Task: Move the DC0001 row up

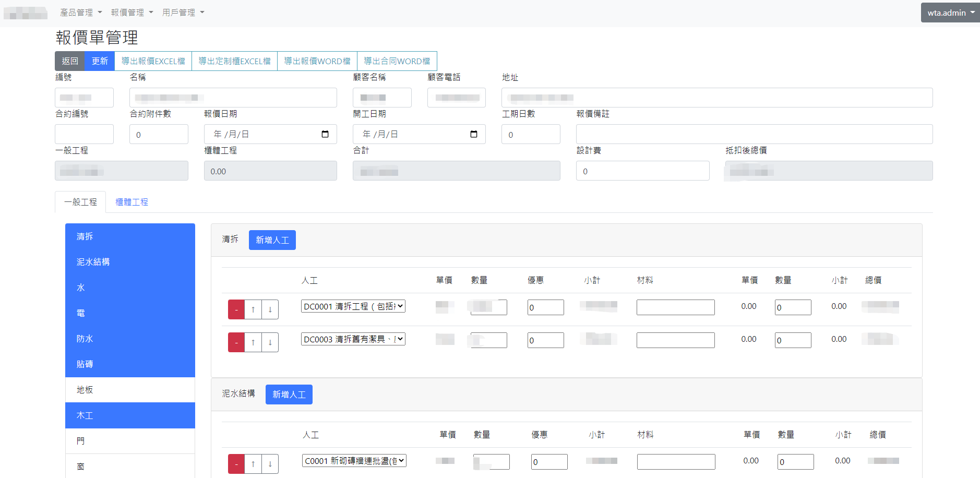Action: pos(253,309)
